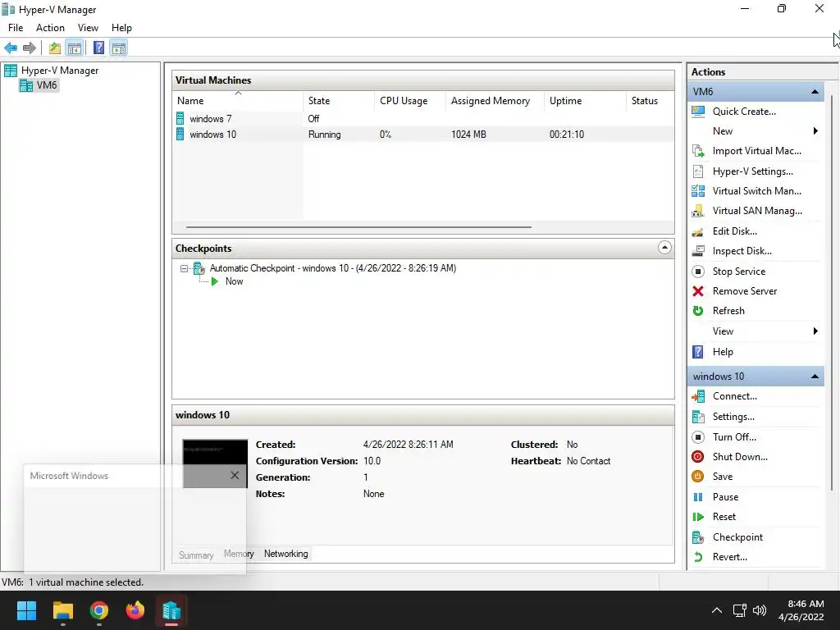Collapse the Automatic Checkpoint tree node

click(184, 268)
